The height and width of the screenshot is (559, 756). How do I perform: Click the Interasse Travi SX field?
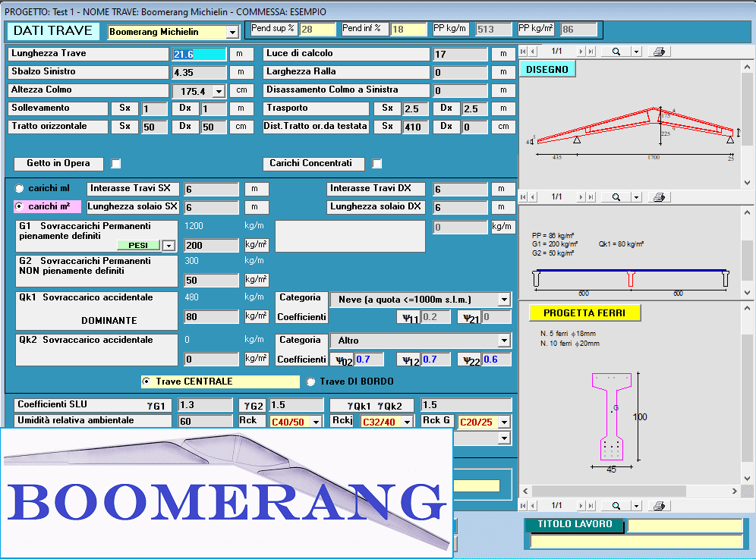click(212, 189)
